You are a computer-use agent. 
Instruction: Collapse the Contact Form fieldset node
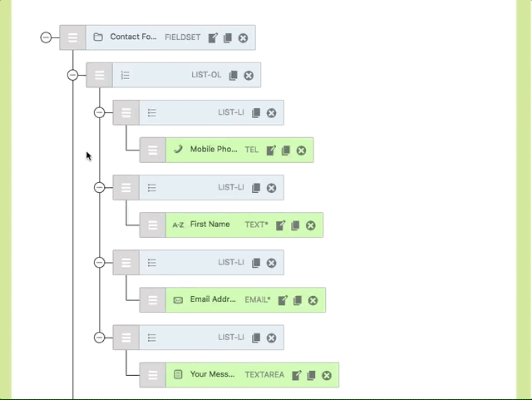coord(46,37)
